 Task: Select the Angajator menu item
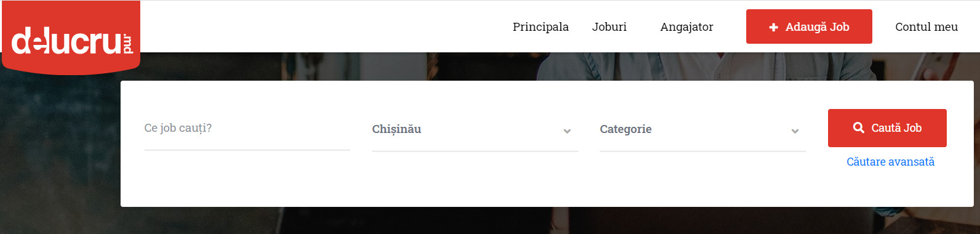tap(687, 26)
